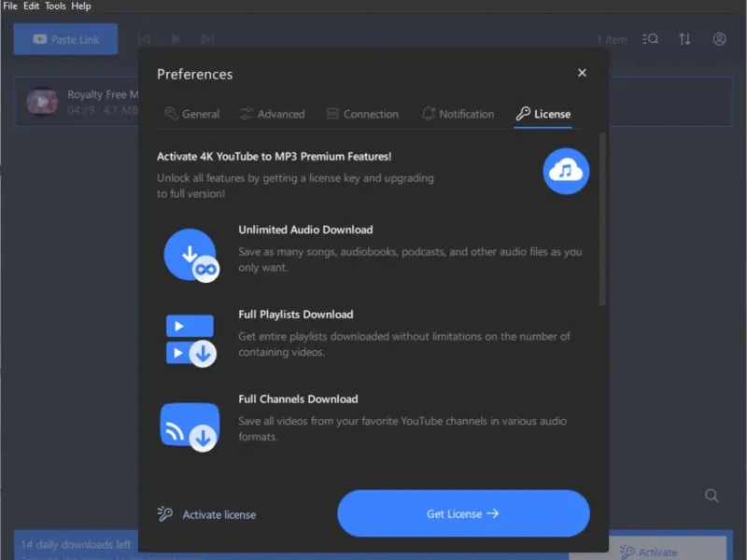
Task: Click the Get License button
Action: coord(463,513)
